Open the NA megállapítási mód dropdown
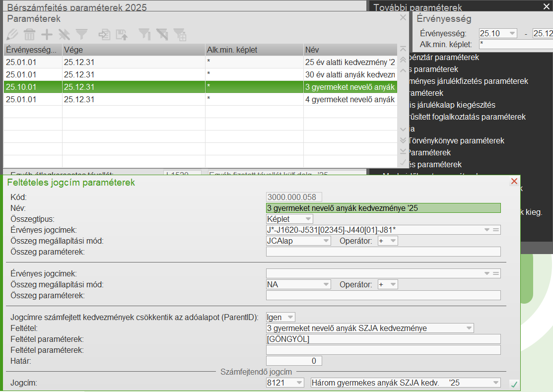This screenshot has width=553, height=392. click(x=326, y=284)
